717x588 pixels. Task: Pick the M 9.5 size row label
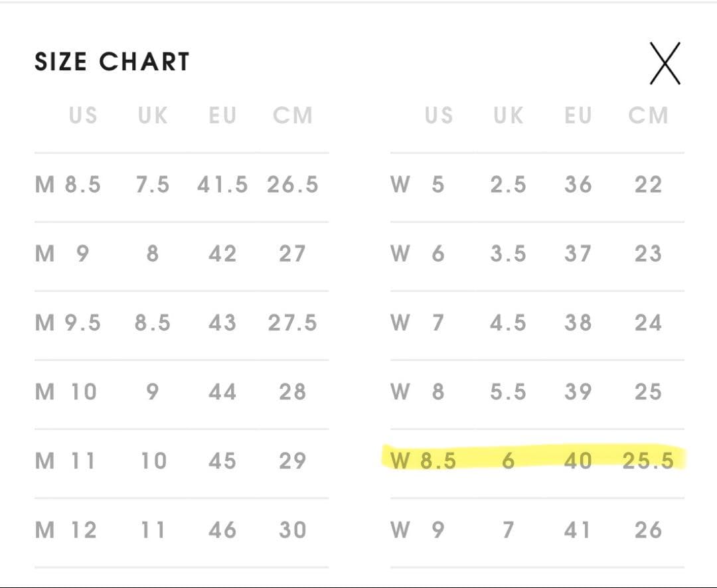tap(68, 323)
